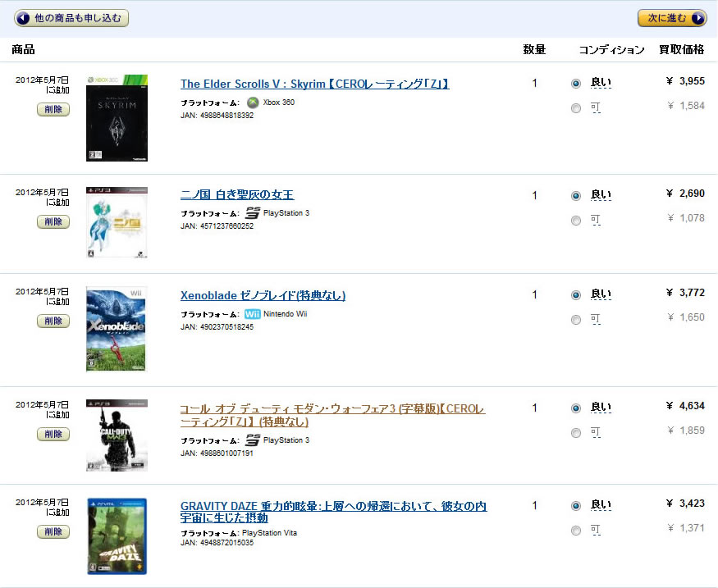Select 可 condition for GRAVITY DAZE
The height and width of the screenshot is (588, 718).
click(x=576, y=531)
